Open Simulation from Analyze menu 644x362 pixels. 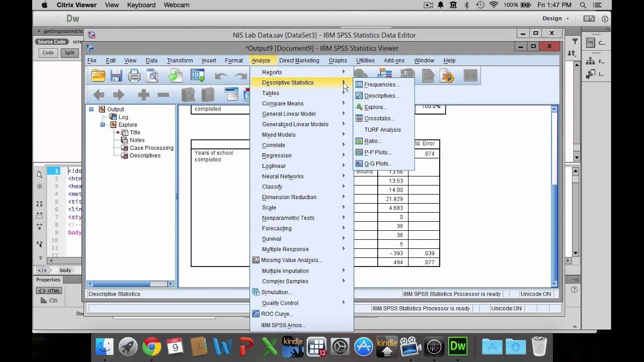[302, 292]
